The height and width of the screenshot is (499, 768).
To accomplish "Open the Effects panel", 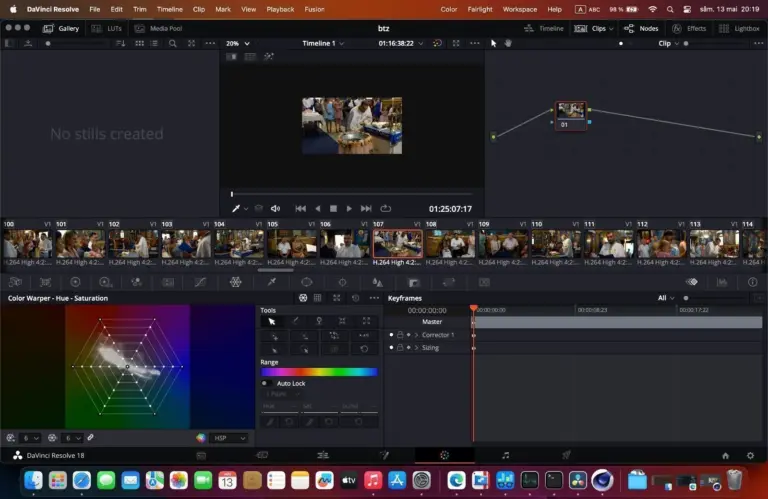I will 689,28.
